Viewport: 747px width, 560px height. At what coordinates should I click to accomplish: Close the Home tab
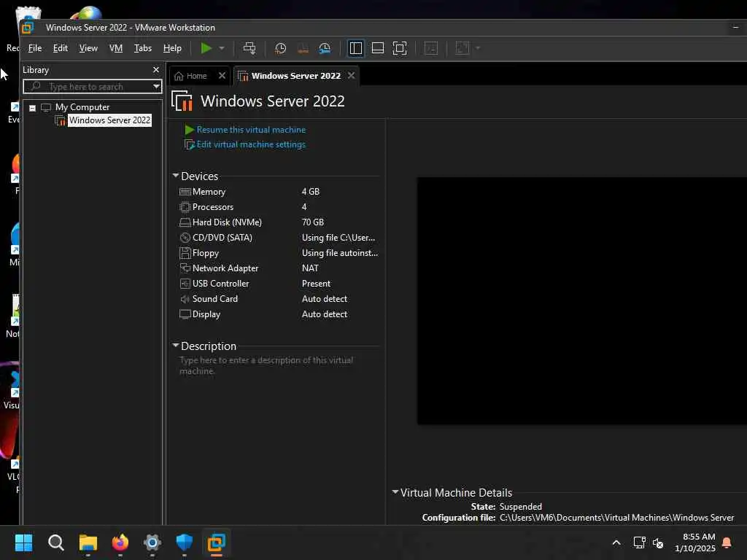(x=222, y=76)
